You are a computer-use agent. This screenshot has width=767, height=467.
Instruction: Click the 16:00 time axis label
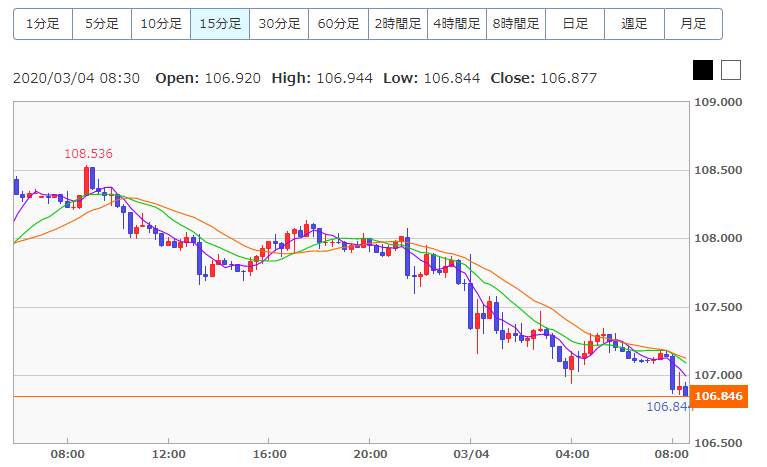click(x=269, y=453)
